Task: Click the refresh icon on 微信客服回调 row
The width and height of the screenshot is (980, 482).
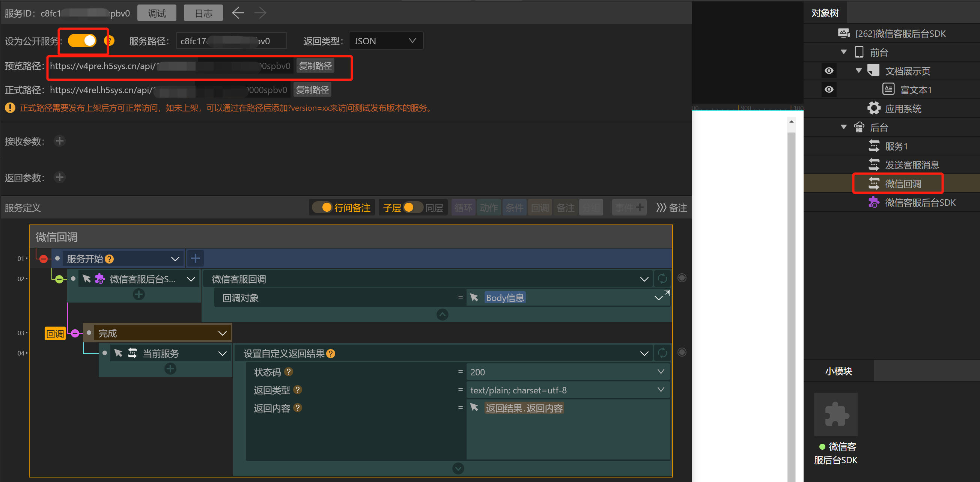Action: pos(662,279)
